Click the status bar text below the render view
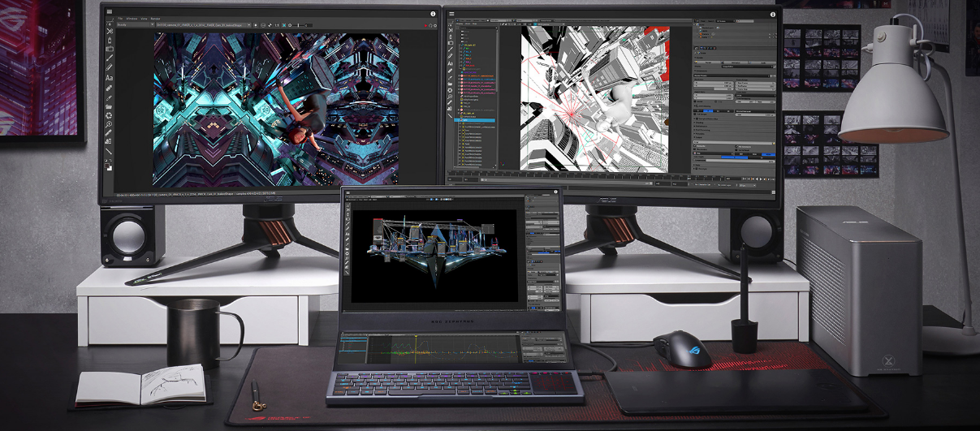The width and height of the screenshot is (980, 431). [196, 193]
